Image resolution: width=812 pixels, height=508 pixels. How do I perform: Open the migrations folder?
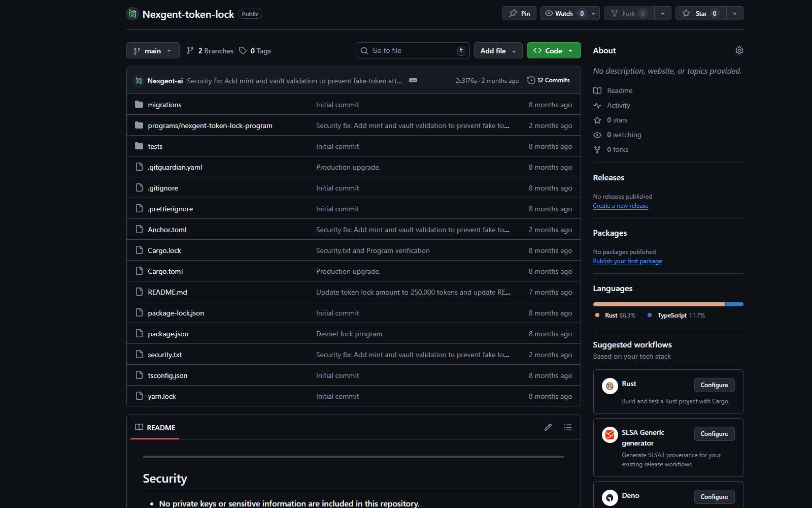tap(164, 105)
